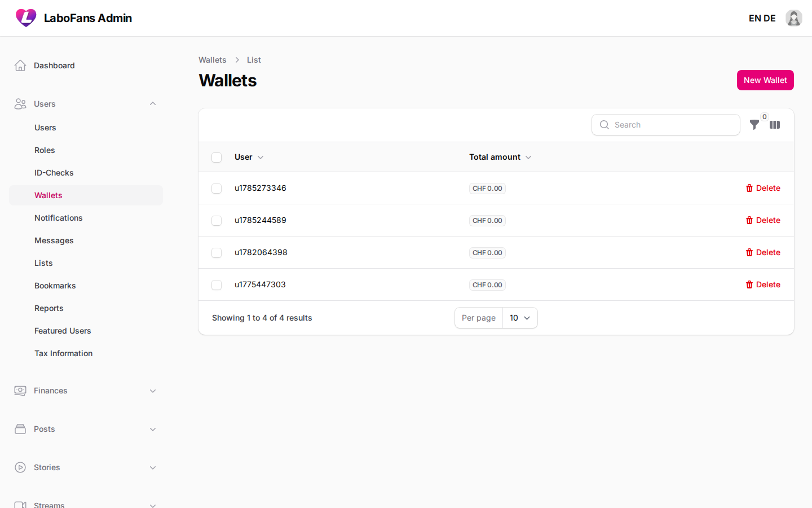The width and height of the screenshot is (812, 508).
Task: Click the LaboFans heart logo
Action: (x=26, y=18)
